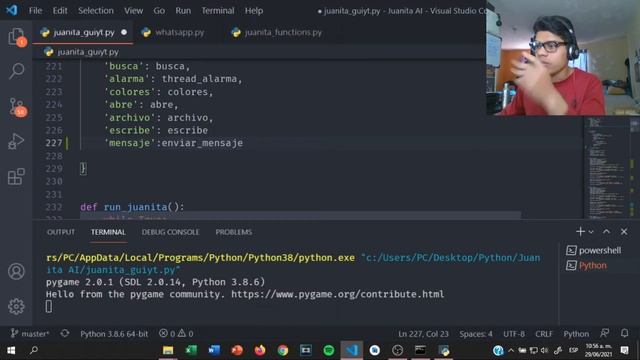The height and width of the screenshot is (360, 640).
Task: Switch to the OUTPUT panel tab
Action: point(61,232)
